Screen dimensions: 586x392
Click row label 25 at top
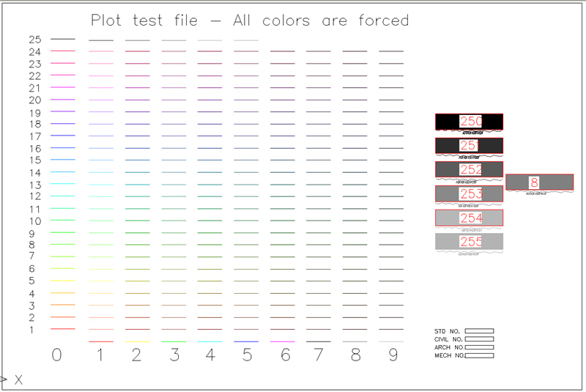34,40
